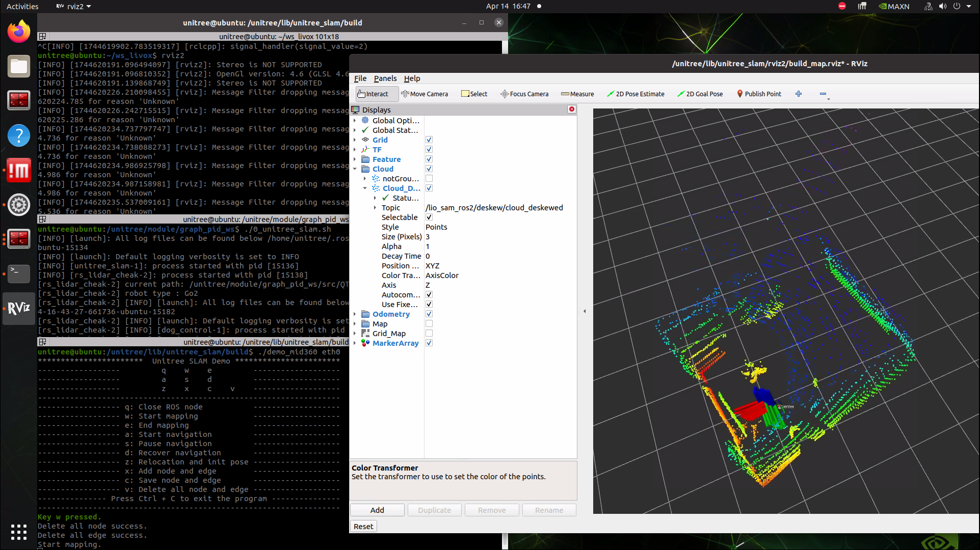Screen dimensions: 980x550
Task: Select the 2D Pose Estimate tool
Action: 635,94
